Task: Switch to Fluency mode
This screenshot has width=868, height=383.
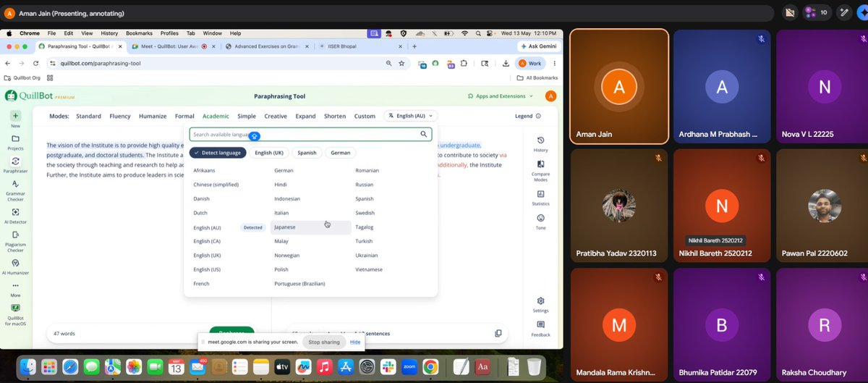Action: [120, 116]
